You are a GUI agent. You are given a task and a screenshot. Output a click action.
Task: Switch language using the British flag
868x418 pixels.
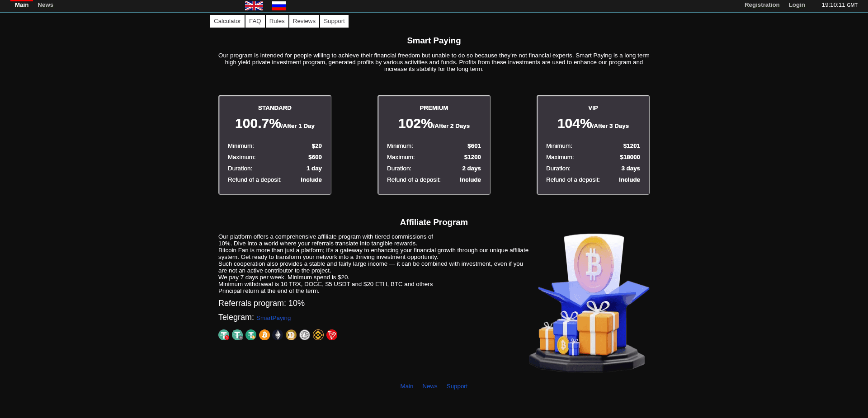coord(254,6)
